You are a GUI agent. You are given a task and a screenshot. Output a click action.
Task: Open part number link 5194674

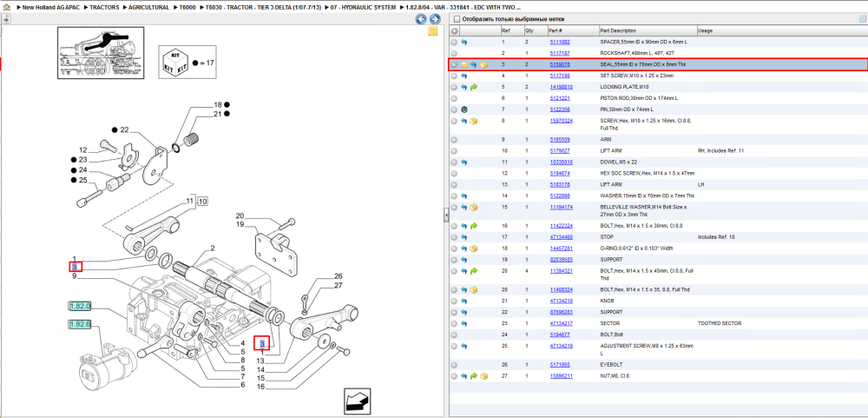click(560, 174)
